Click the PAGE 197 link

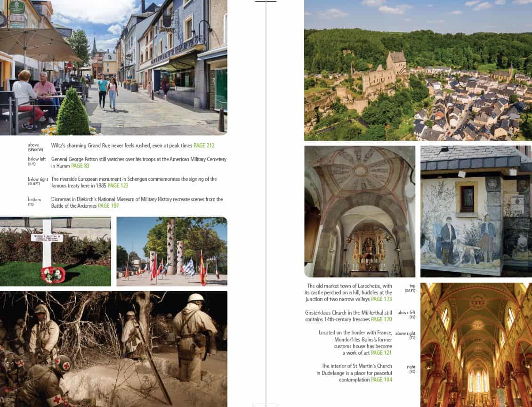(x=108, y=206)
